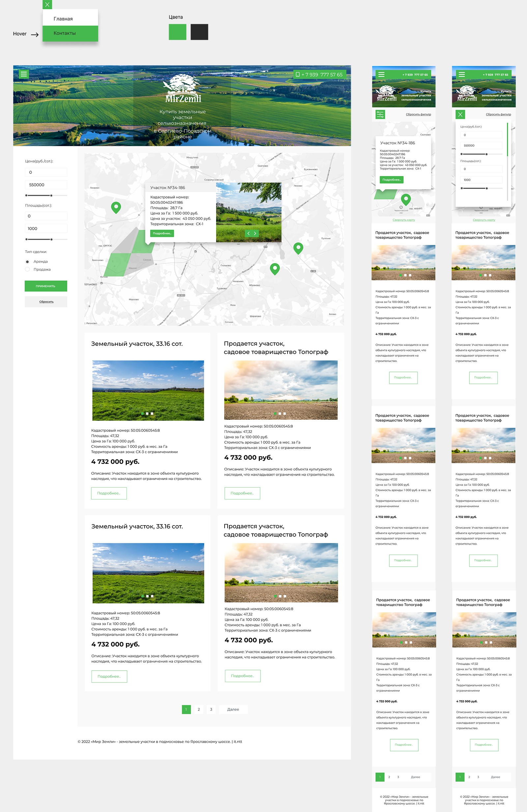Call phone number in left mobile header

click(x=415, y=75)
